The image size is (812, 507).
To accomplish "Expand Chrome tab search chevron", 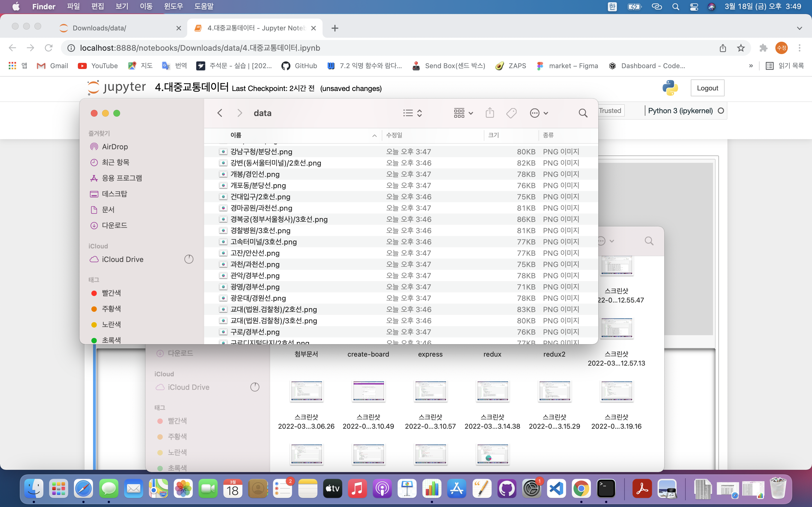I will click(799, 28).
